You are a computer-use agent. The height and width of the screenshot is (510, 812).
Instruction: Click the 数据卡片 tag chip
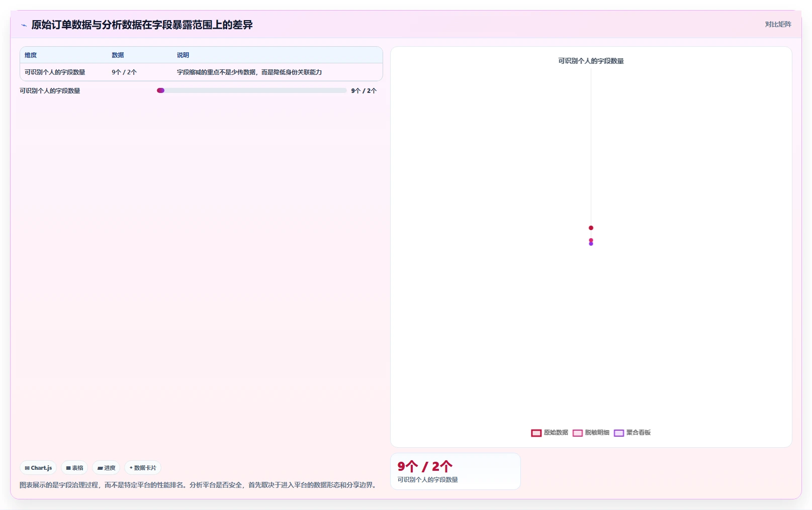[143, 468]
